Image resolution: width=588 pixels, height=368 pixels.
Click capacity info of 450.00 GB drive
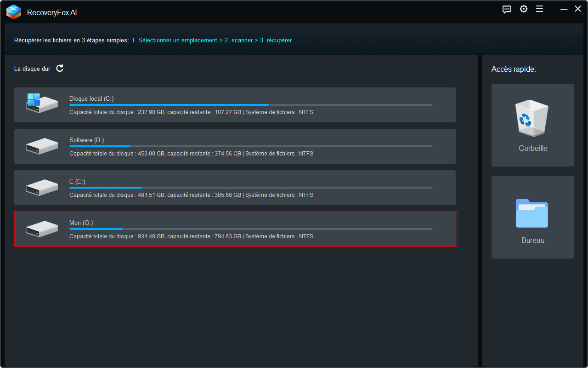[x=191, y=154]
